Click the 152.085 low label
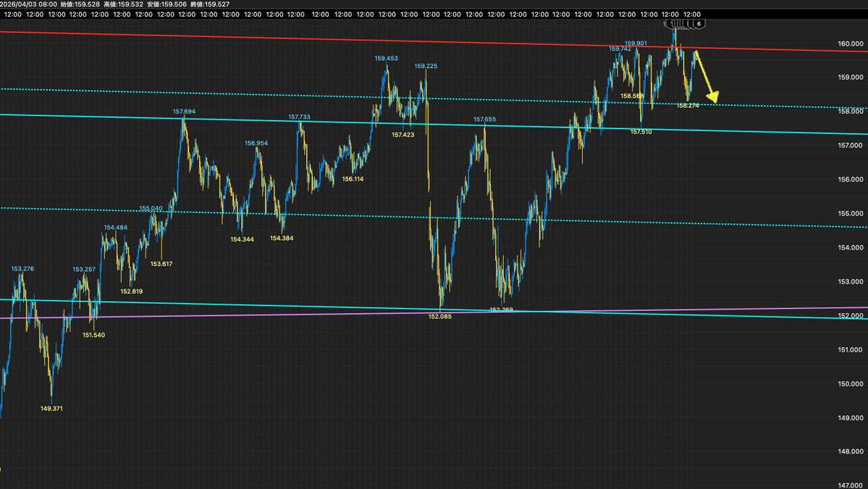Screen dimensions: 868x489 [439, 316]
